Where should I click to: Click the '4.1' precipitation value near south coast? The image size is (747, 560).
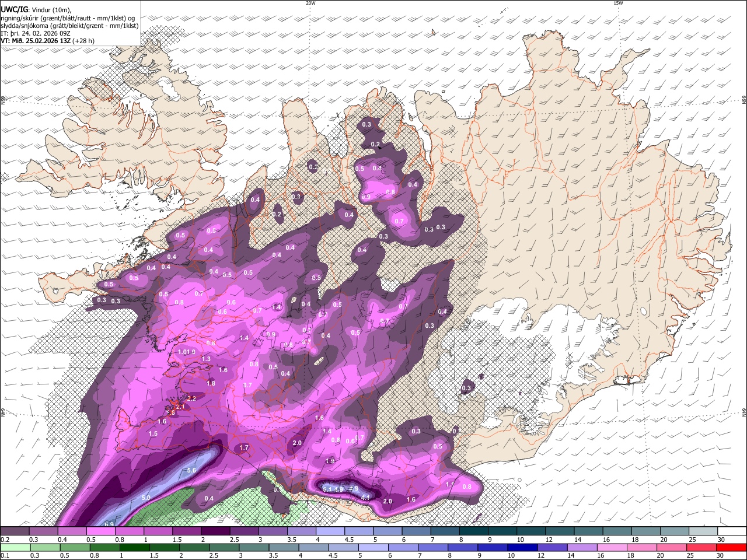(x=366, y=497)
